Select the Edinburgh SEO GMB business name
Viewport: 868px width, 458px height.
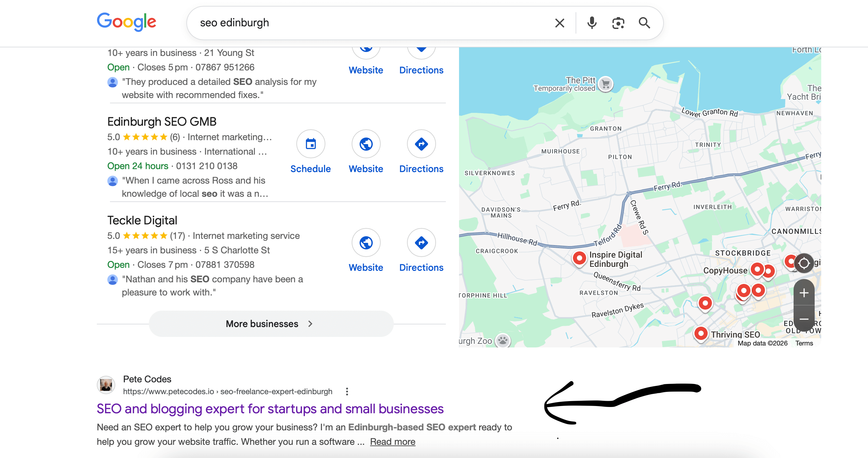162,121
